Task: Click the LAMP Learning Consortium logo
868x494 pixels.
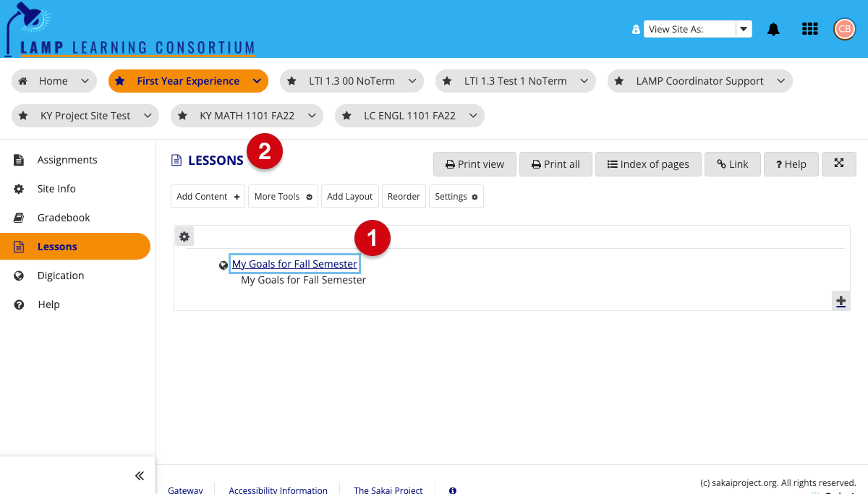Action: coord(130,30)
